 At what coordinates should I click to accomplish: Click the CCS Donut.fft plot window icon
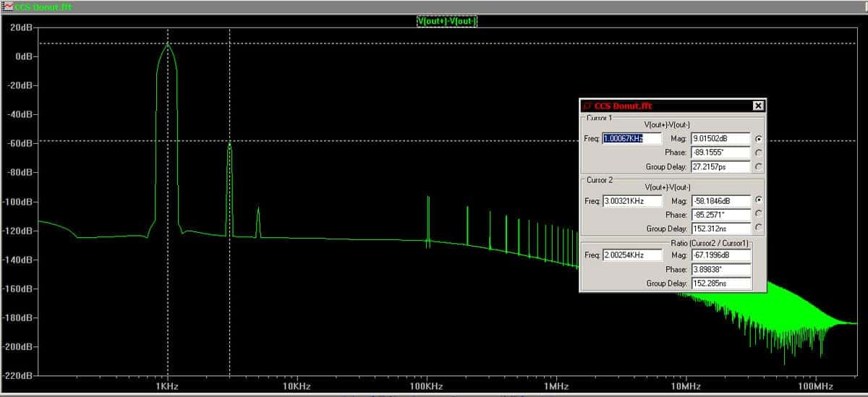coord(6,6)
